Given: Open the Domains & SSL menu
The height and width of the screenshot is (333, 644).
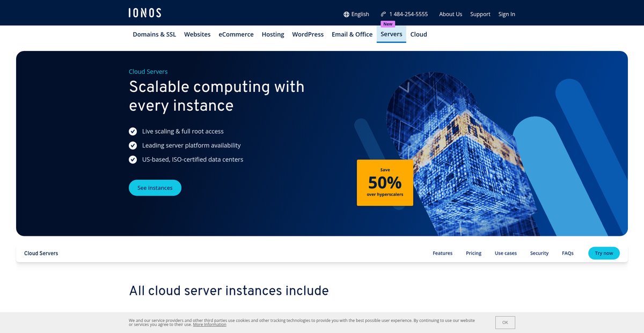Looking at the screenshot, I should click(155, 34).
